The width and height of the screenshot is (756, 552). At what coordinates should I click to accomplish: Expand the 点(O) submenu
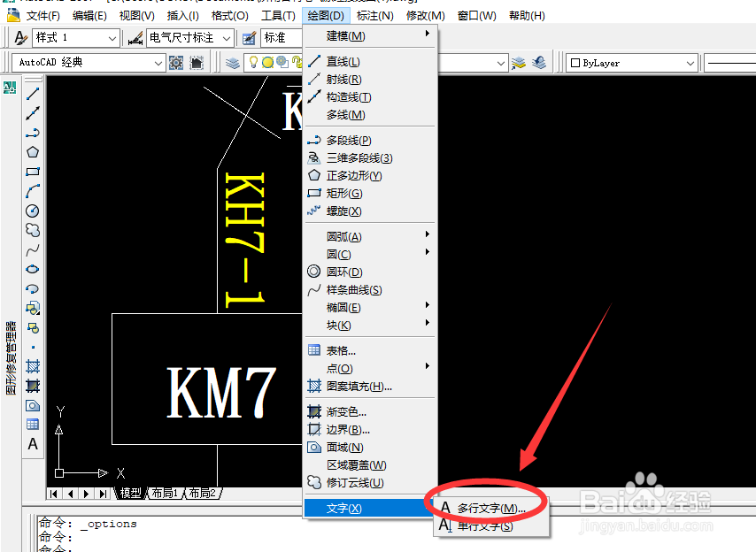370,368
